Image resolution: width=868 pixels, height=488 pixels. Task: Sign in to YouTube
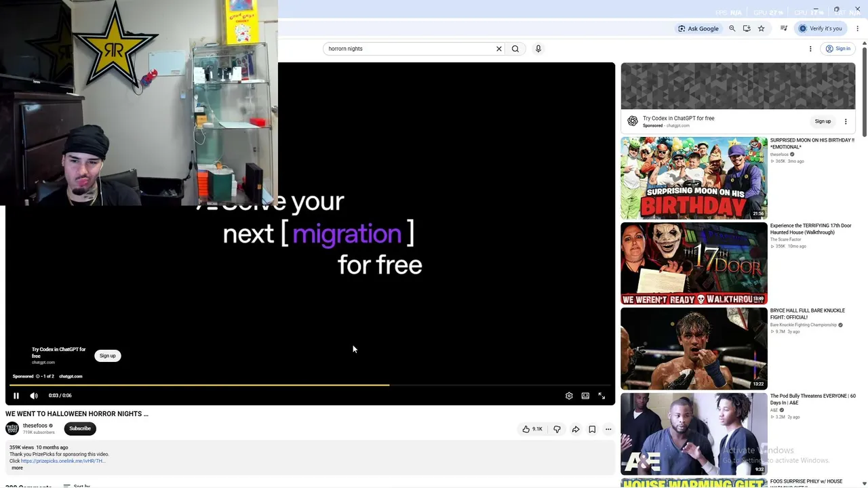838,49
